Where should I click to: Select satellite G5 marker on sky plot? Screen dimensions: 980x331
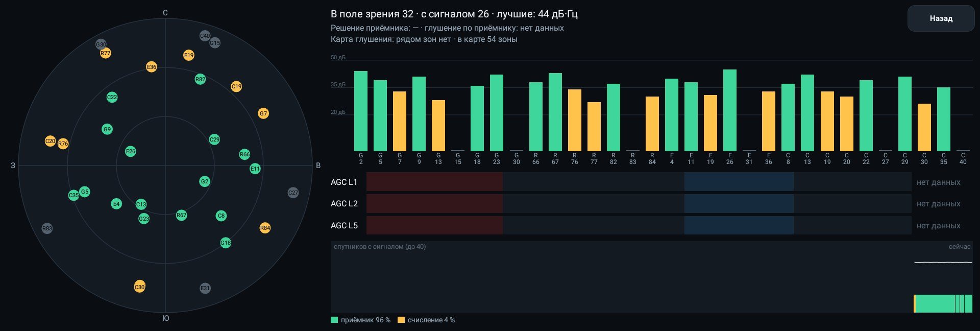(85, 192)
